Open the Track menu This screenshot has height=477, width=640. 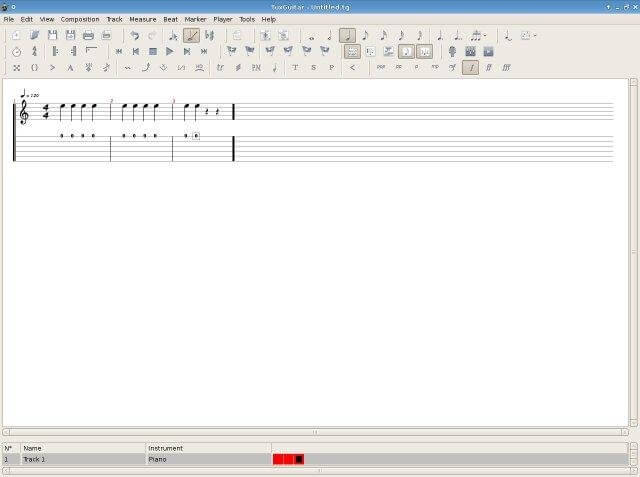[114, 19]
